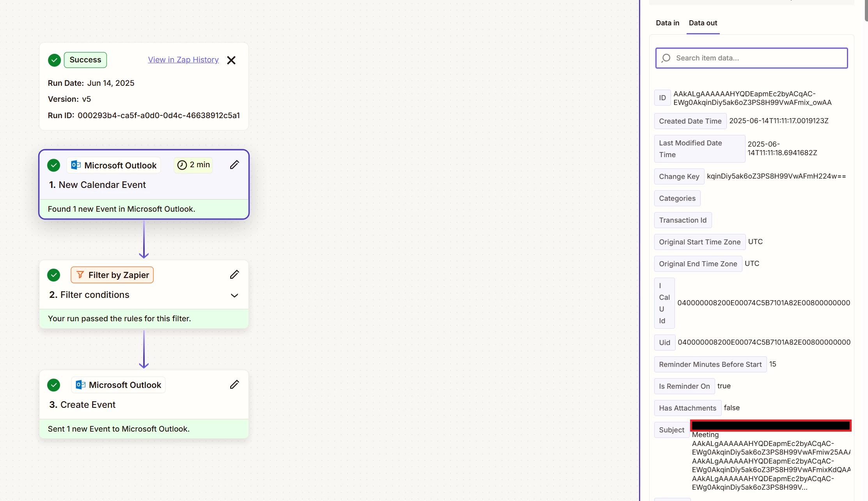The width and height of the screenshot is (868, 501).
Task: Expand the Filter conditions chevron
Action: [234, 295]
